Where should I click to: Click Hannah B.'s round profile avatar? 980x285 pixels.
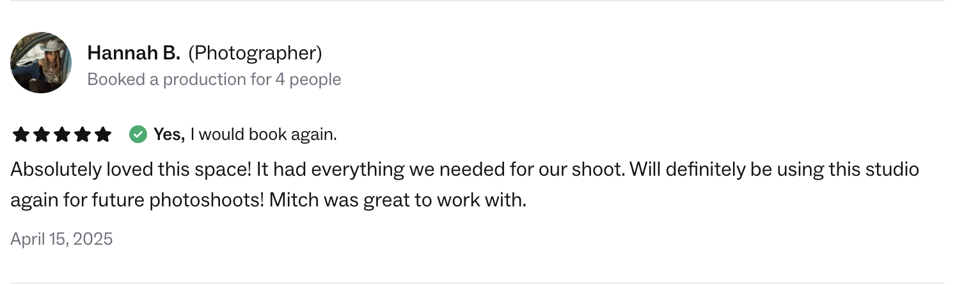pos(41,63)
